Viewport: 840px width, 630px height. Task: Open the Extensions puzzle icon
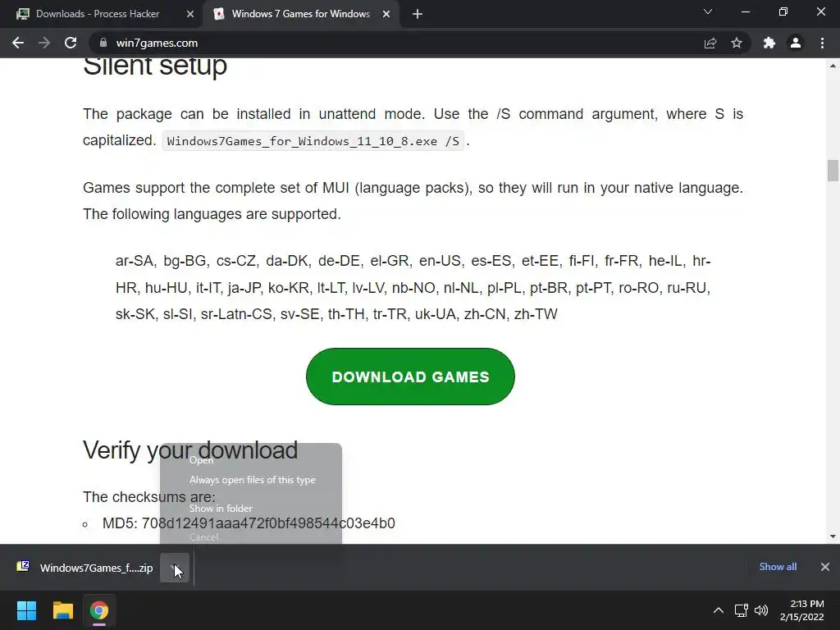(x=769, y=43)
